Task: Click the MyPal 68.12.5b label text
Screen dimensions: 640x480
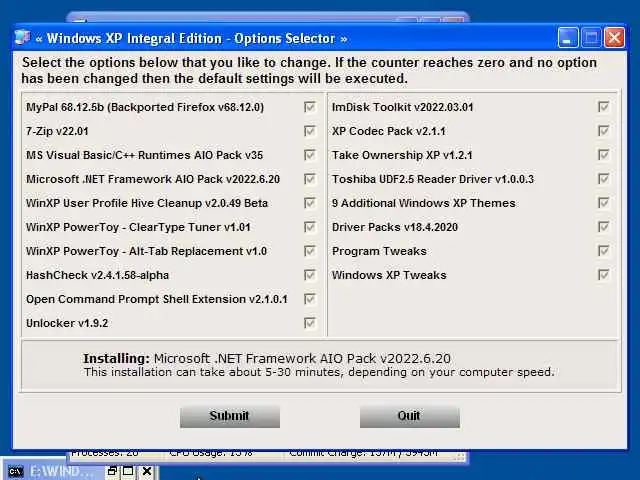Action: (145, 107)
